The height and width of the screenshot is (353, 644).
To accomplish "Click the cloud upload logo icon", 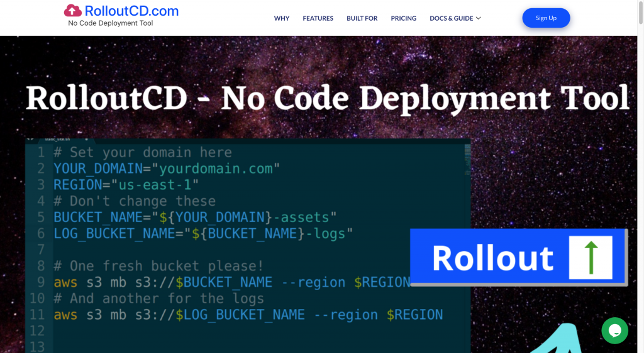I will 73,11.
